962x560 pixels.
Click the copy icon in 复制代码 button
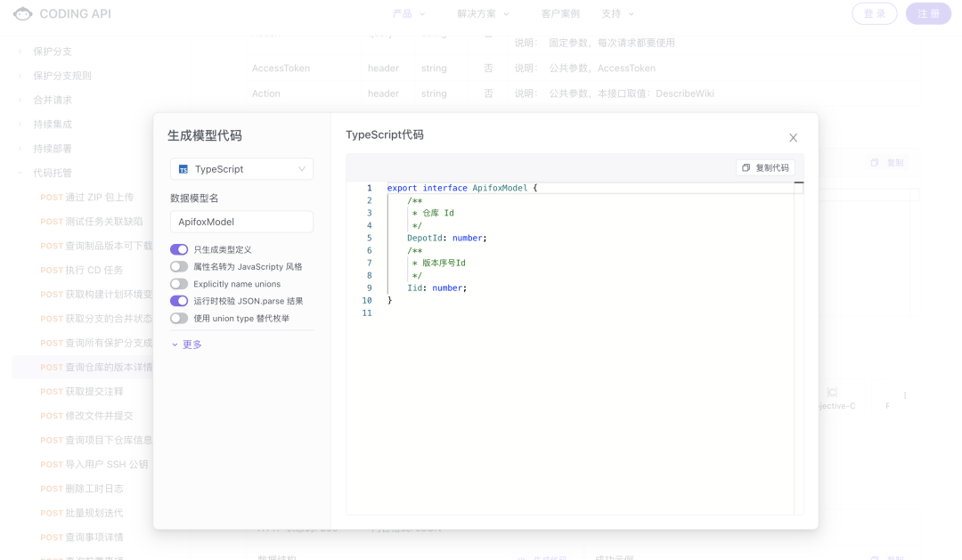point(746,167)
